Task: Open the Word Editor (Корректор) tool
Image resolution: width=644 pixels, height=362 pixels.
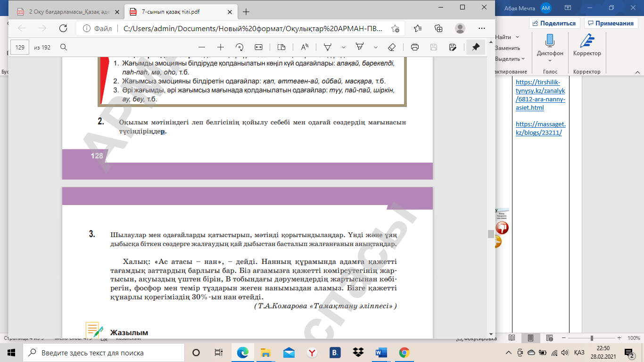Action: click(587, 45)
